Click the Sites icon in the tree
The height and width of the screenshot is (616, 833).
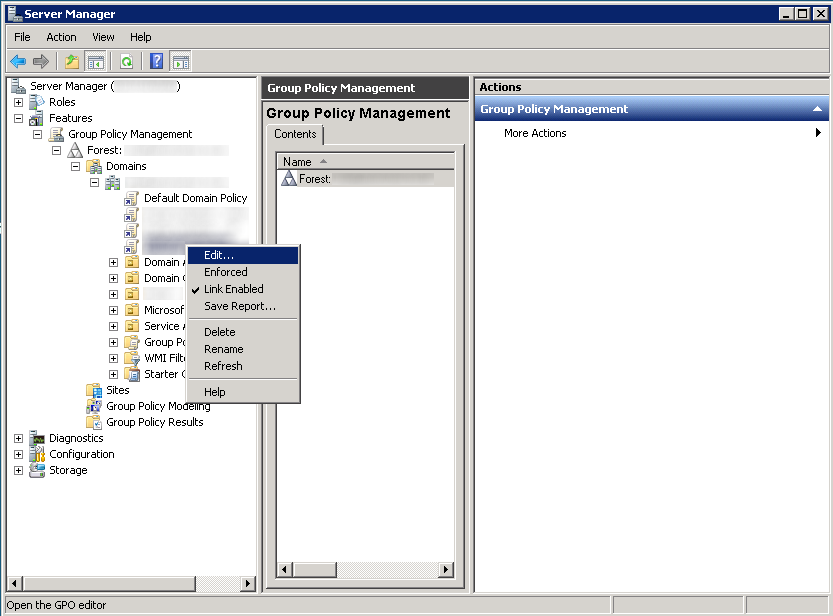[94, 390]
